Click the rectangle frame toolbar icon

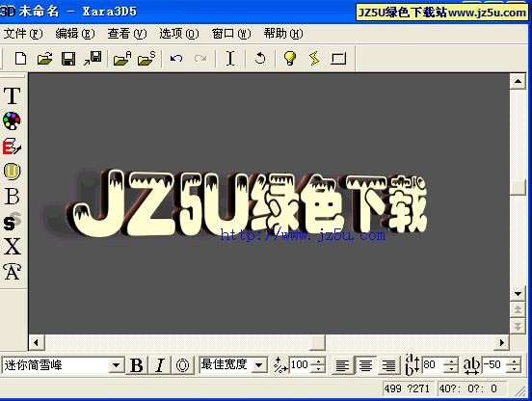pos(338,59)
